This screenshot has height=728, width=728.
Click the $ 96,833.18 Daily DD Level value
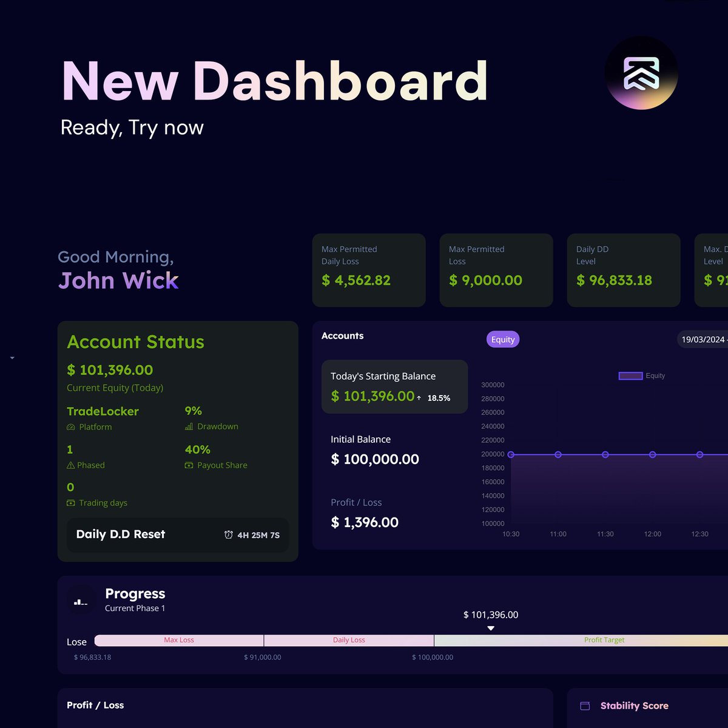coord(614,280)
